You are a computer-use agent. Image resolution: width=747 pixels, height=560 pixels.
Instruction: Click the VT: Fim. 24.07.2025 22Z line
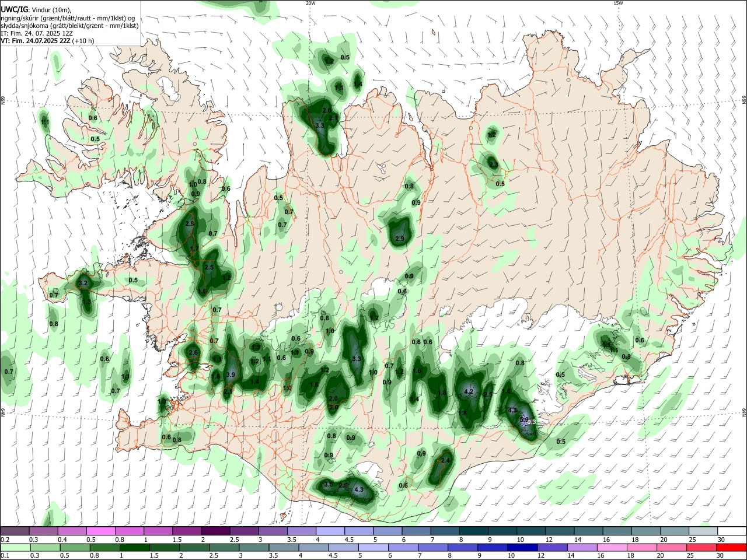[47, 41]
